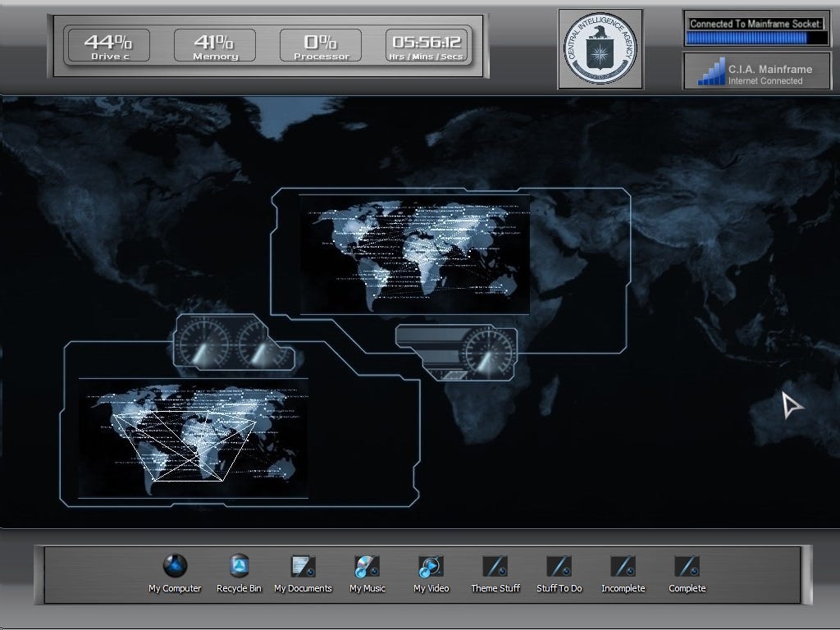Open the Stuff To Do folder icon
Screen dimensions: 840x630
click(559, 566)
